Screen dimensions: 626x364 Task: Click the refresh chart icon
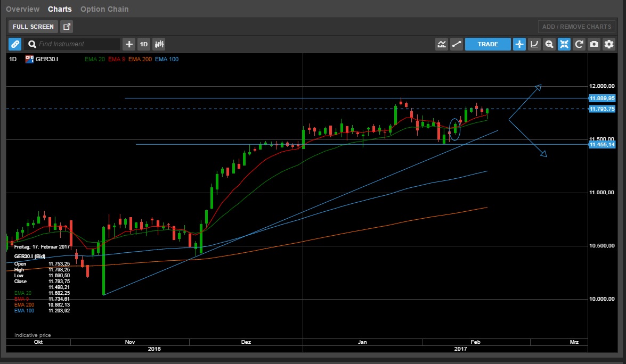tap(579, 44)
